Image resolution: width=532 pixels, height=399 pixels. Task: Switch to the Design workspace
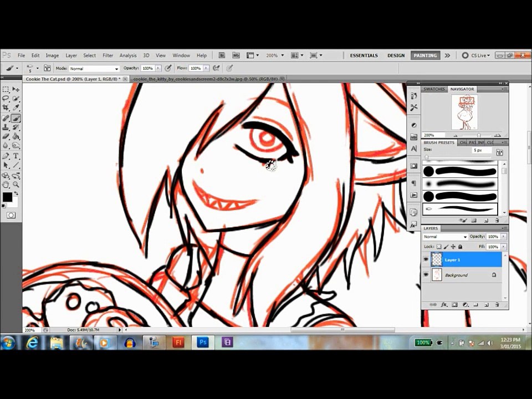(396, 55)
